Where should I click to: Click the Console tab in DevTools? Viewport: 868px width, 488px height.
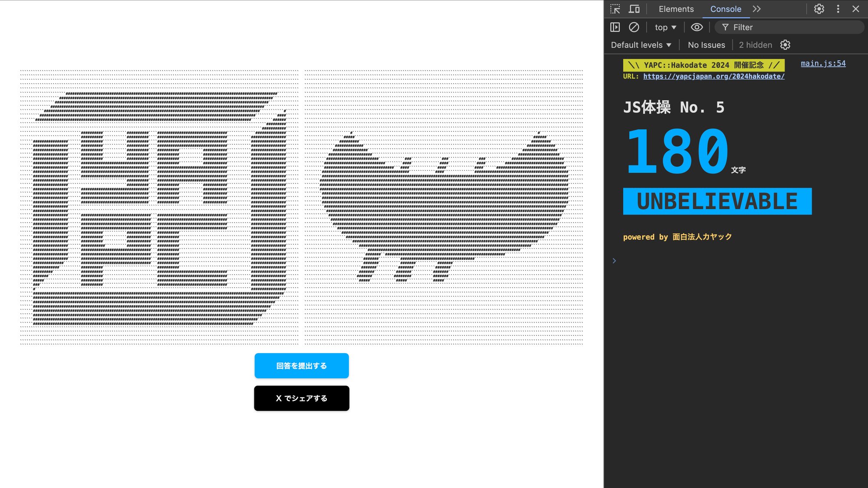[x=726, y=9]
